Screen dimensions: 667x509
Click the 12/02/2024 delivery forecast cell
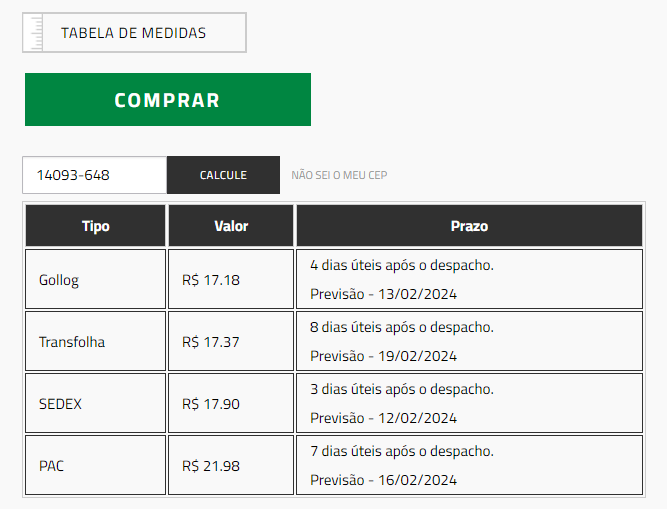469,404
